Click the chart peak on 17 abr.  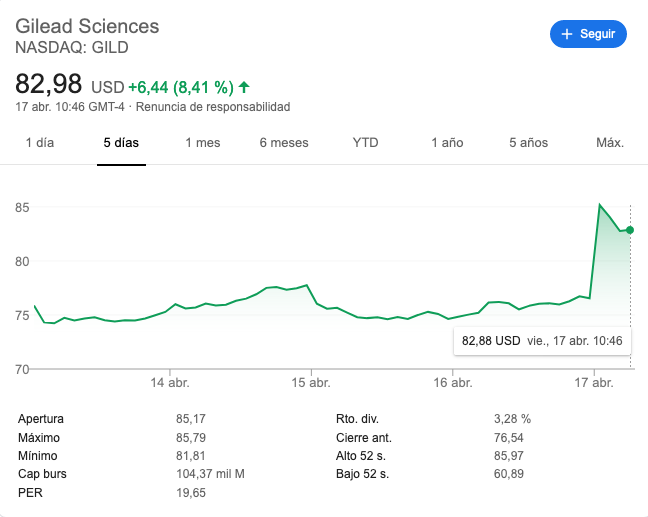600,205
